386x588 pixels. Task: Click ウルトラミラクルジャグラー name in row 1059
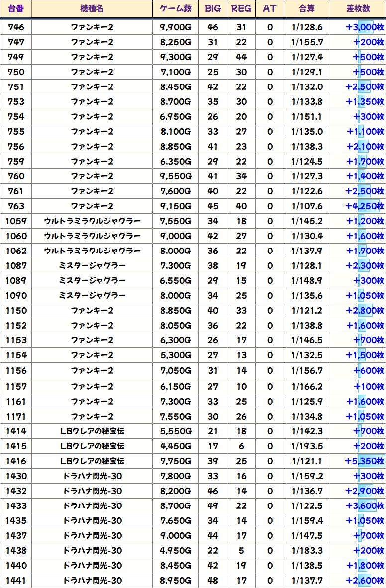[x=92, y=221]
